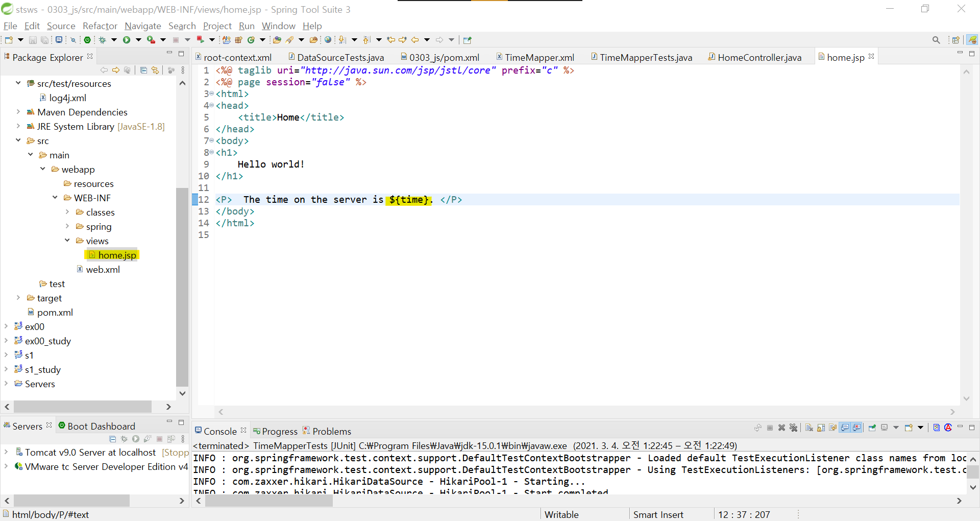
Task: Switch to the Problems view
Action: tap(331, 431)
